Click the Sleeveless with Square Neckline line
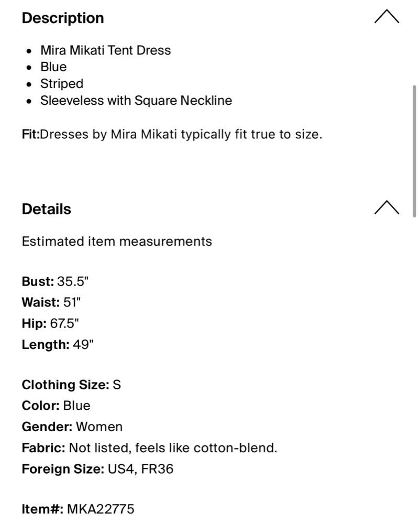The height and width of the screenshot is (524, 420). click(136, 101)
